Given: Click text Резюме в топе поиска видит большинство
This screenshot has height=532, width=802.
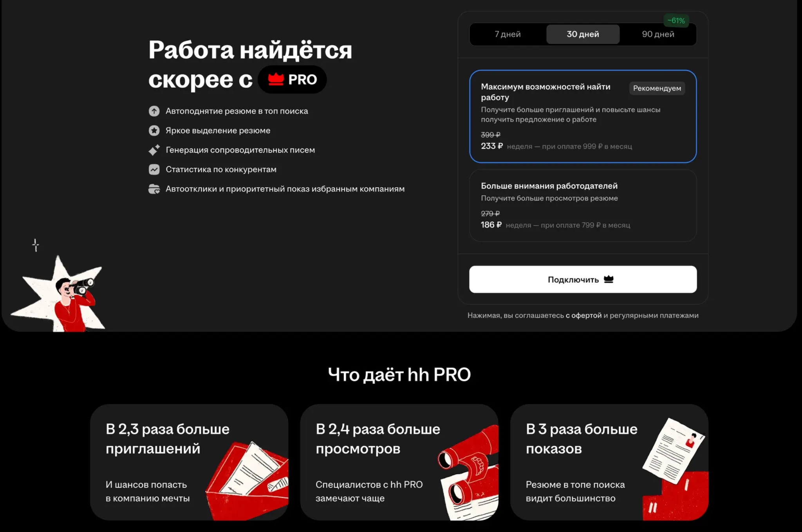Looking at the screenshot, I should click(x=575, y=491).
